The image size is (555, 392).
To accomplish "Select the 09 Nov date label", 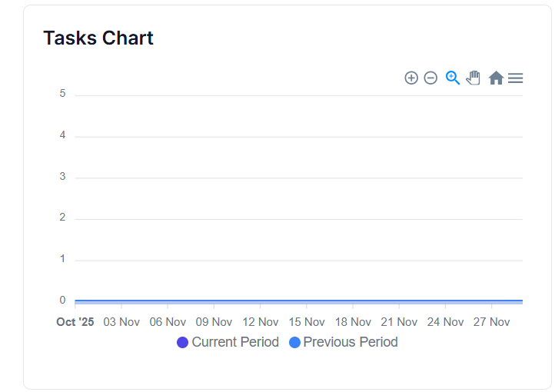I will click(214, 322).
